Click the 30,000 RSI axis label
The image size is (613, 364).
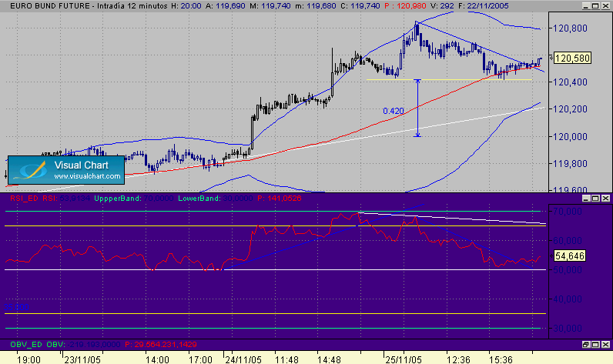(x=568, y=329)
